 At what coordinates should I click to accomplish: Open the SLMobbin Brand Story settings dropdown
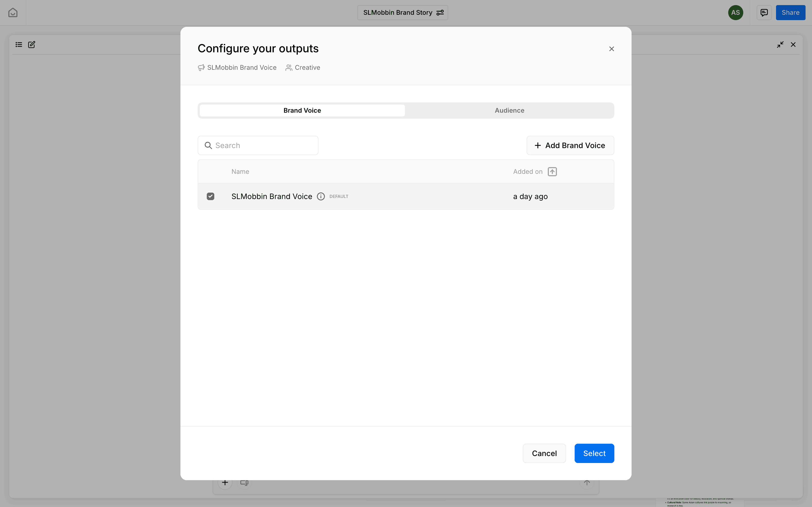tap(402, 13)
